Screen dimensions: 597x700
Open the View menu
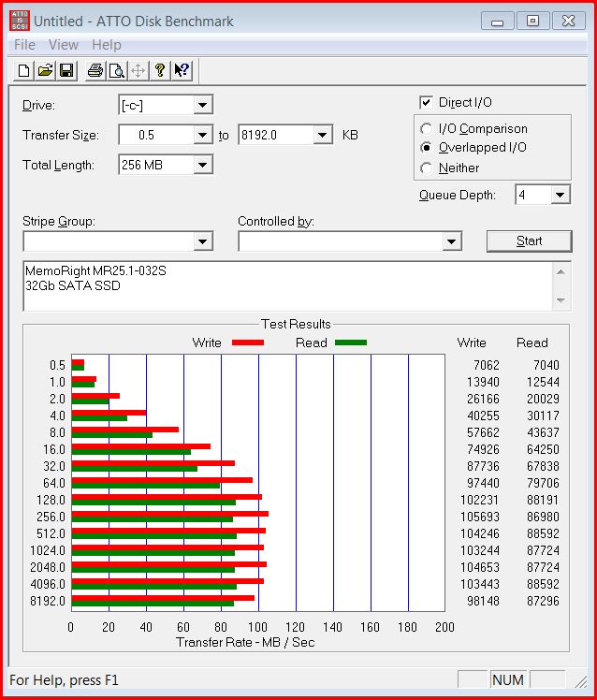coord(64,45)
